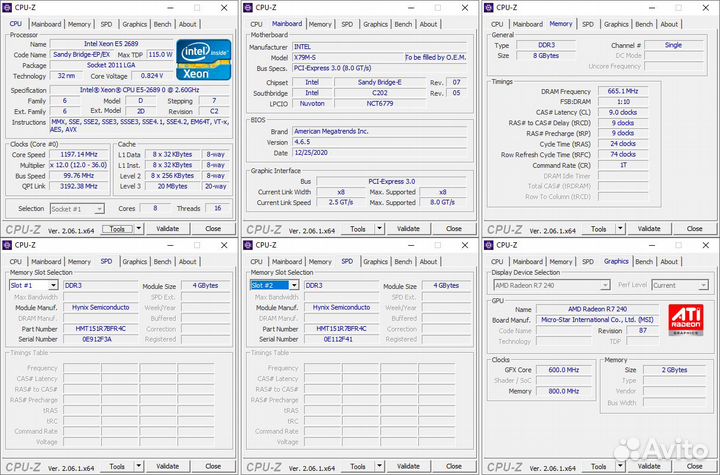The width and height of the screenshot is (720, 475).
Task: Open the Bench tab in the Intel Xeon CPU window
Action: tap(162, 24)
